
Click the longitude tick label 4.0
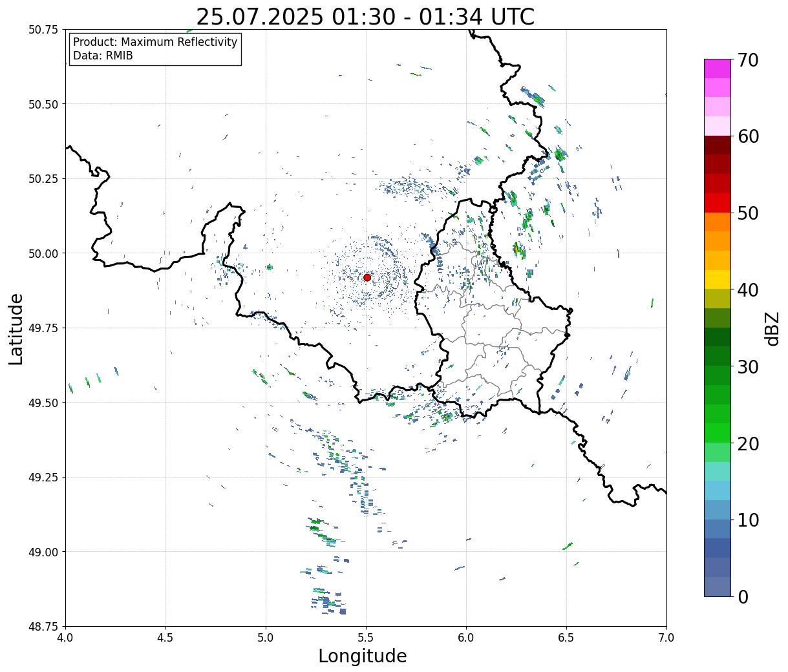(65, 638)
